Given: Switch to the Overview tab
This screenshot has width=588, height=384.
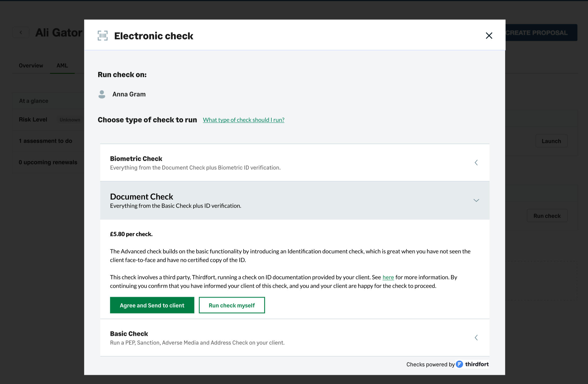Looking at the screenshot, I should pyautogui.click(x=31, y=66).
